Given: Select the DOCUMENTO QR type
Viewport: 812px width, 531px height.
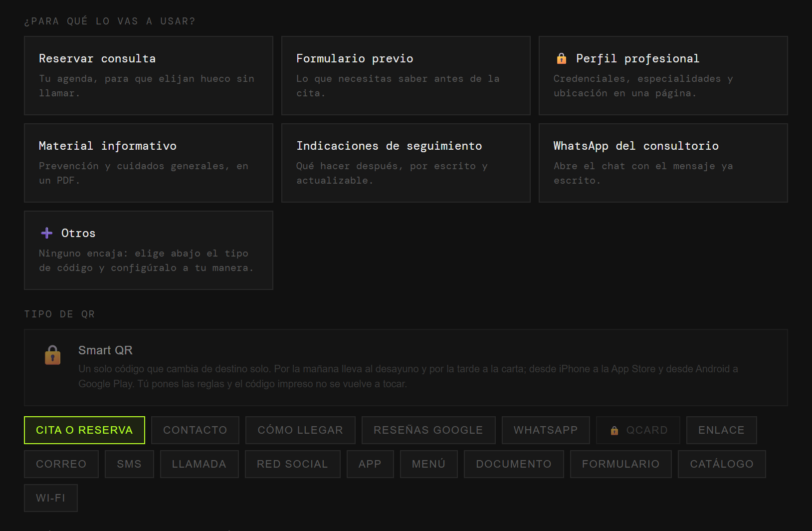Looking at the screenshot, I should pyautogui.click(x=514, y=464).
